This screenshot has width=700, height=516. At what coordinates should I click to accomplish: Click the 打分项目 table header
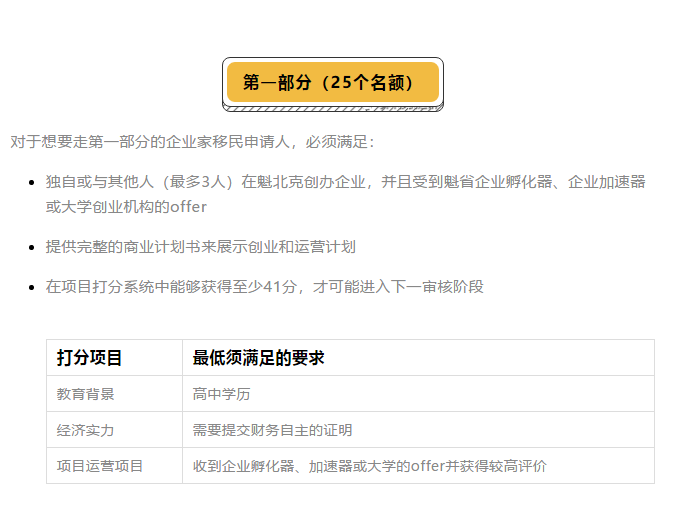114,358
